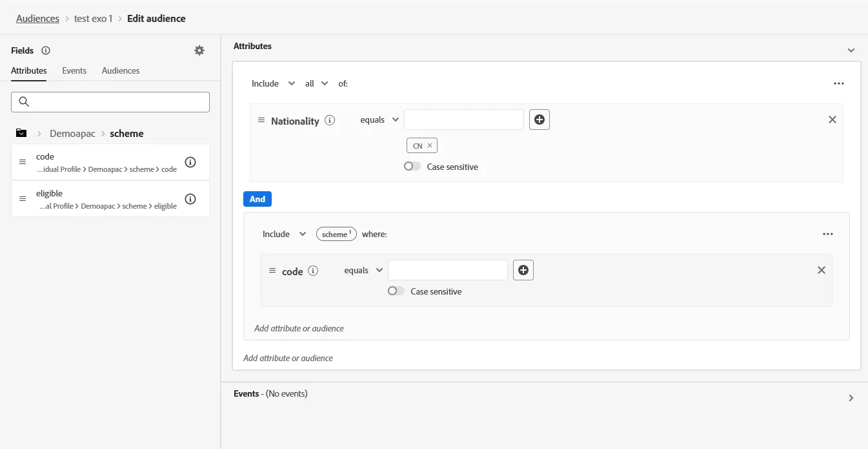Click the info icon beside Nationality
Viewport: 868px width, 449px height.
click(330, 120)
